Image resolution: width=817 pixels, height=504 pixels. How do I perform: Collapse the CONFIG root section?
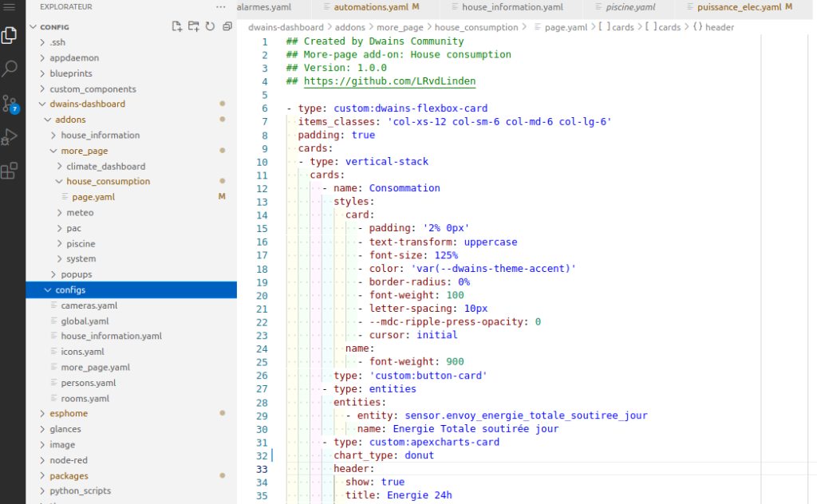tap(132, 26)
